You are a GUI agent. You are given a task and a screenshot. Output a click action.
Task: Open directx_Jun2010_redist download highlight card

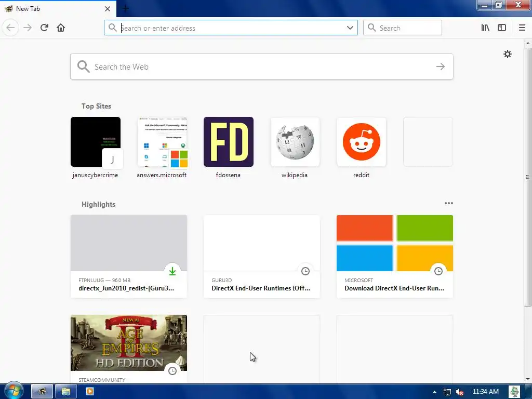(129, 257)
